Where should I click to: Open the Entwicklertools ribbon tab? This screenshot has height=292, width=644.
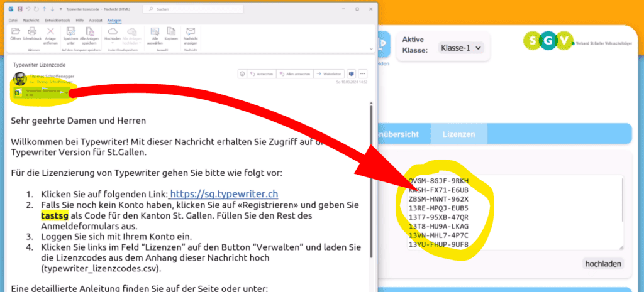click(57, 20)
